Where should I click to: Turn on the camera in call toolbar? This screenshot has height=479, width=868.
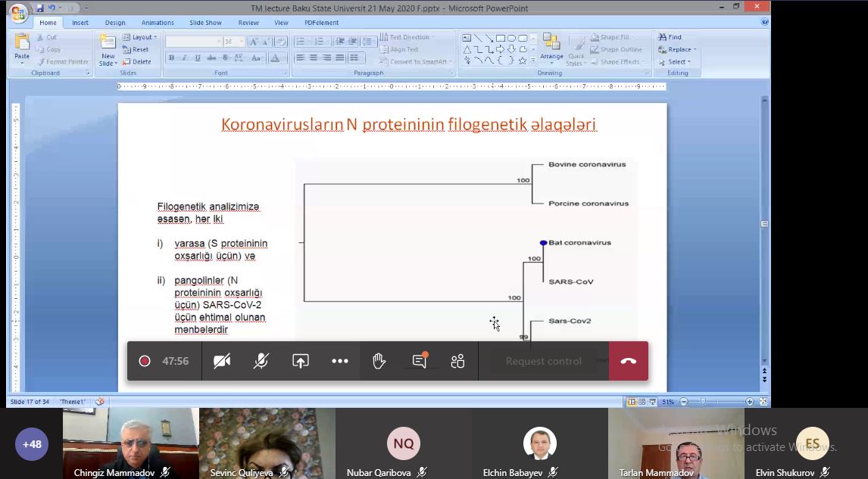coord(222,361)
